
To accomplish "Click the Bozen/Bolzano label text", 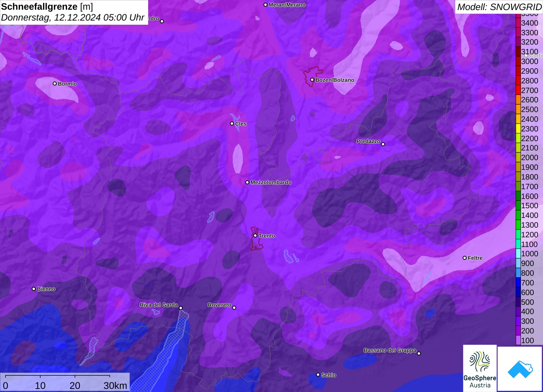I will 335,80.
